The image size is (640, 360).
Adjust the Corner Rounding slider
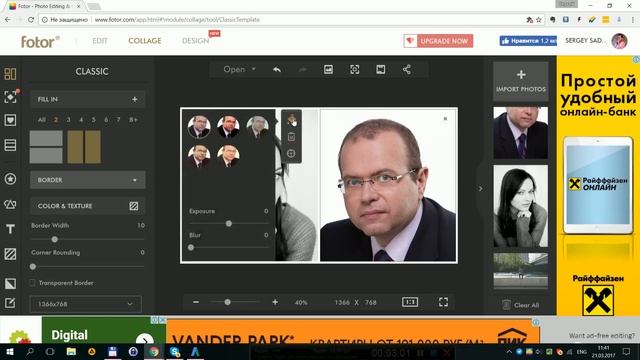33,267
